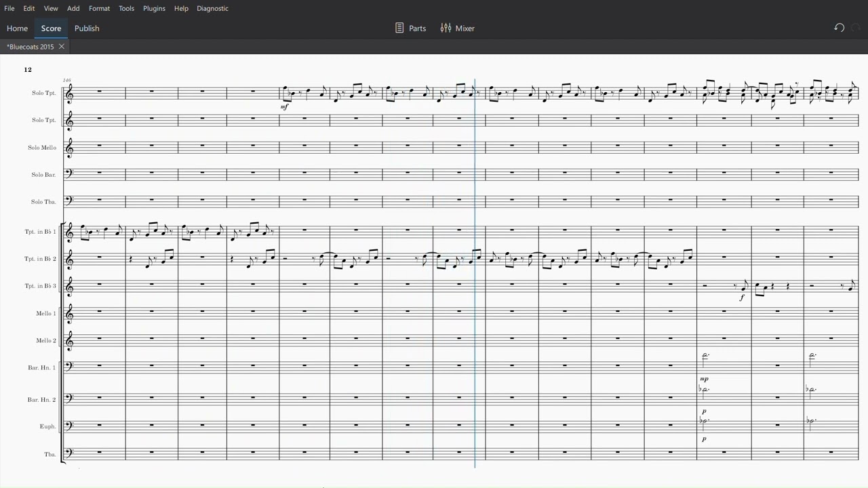Open the Help menu
This screenshot has height=488, width=868.
coord(181,8)
